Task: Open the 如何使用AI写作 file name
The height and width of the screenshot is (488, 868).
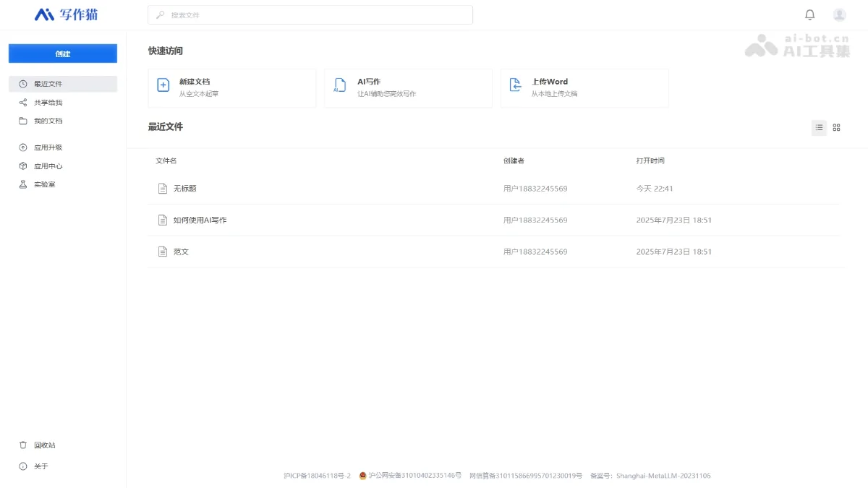Action: [x=200, y=220]
